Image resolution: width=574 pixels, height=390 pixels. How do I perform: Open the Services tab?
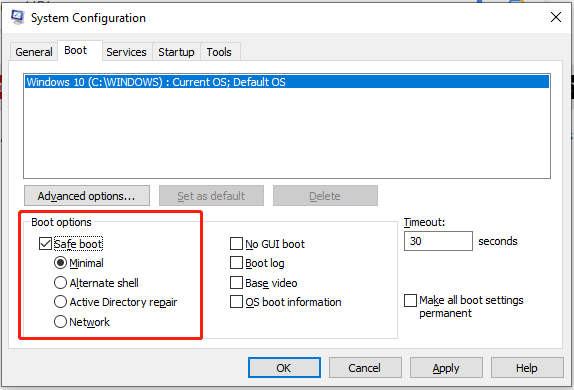(x=126, y=52)
